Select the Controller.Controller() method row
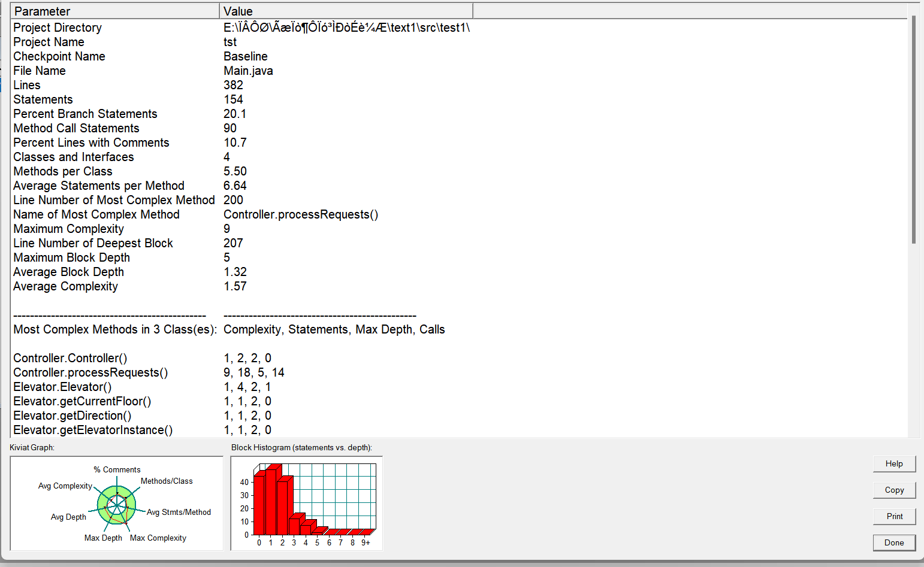Screen dimensions: 924x567 [x=459, y=358]
